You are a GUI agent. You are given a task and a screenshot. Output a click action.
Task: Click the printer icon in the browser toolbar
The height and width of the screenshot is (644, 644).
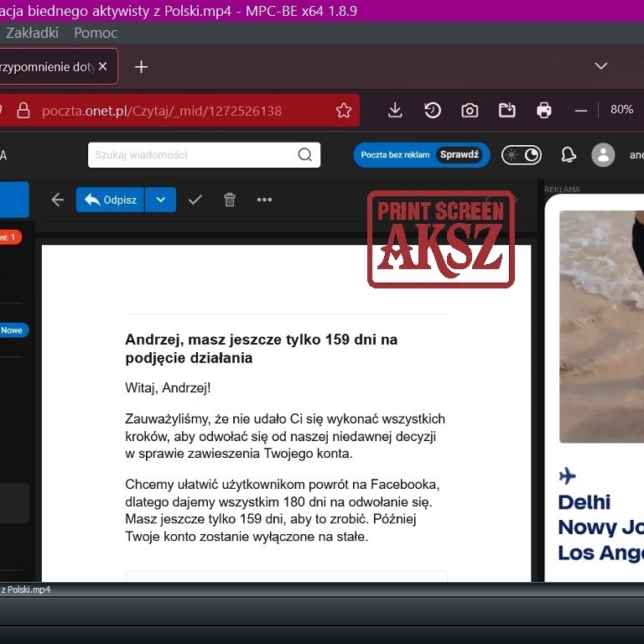(x=544, y=111)
